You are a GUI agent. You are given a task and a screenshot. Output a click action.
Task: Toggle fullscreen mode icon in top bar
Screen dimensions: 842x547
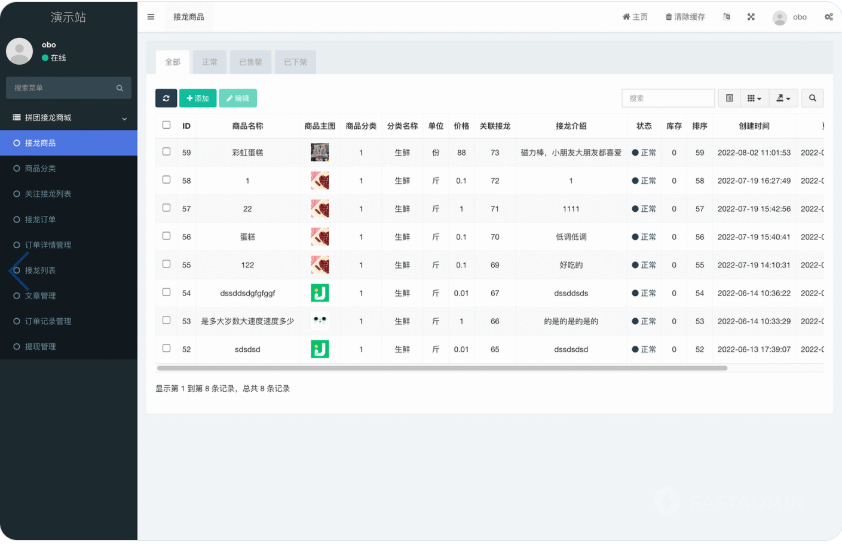coord(750,17)
